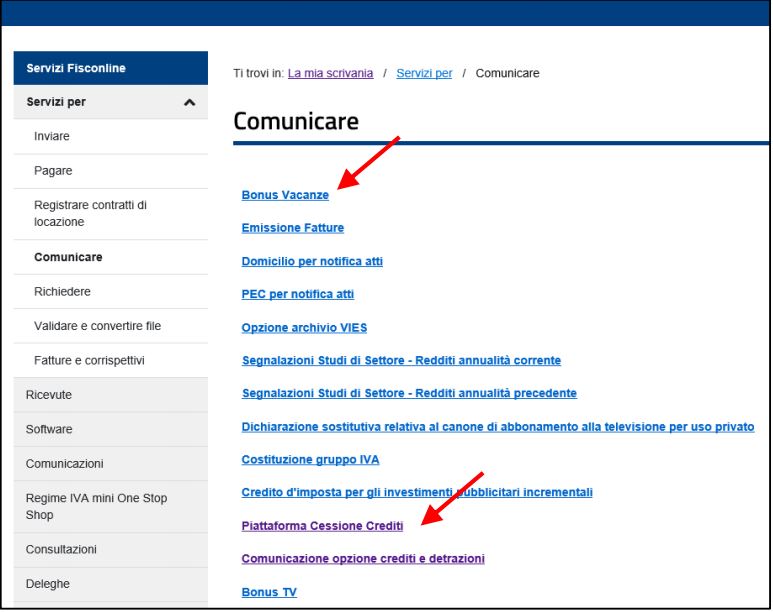Screen dimensions: 773x612
Task: Open Dichiarazione sostitutiva canone televisione link
Action: (x=498, y=427)
